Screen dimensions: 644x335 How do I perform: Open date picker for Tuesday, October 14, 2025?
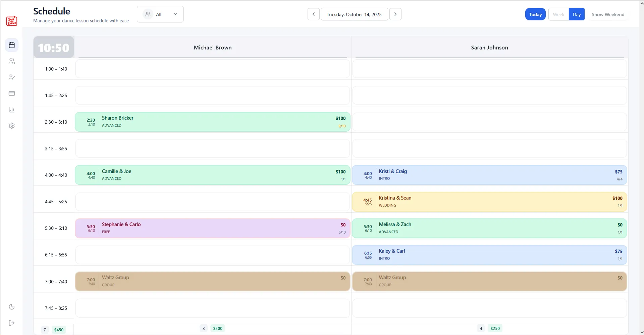click(x=354, y=14)
